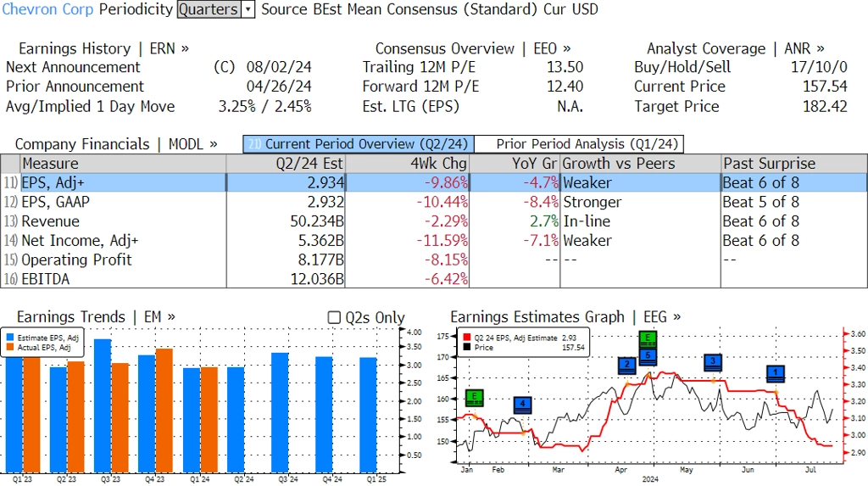868x486 pixels.
Task: Click Operating Profit estimate 8.177B
Action: [x=321, y=260]
